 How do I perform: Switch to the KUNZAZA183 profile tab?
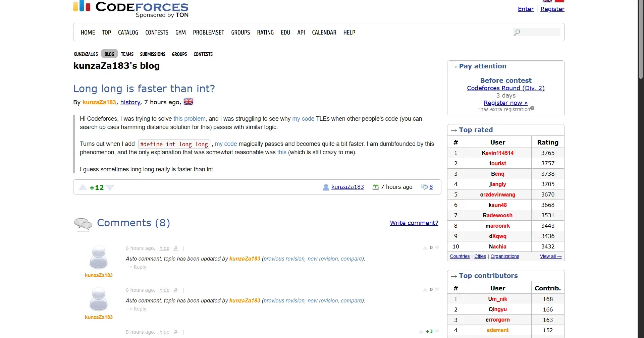[x=86, y=54]
